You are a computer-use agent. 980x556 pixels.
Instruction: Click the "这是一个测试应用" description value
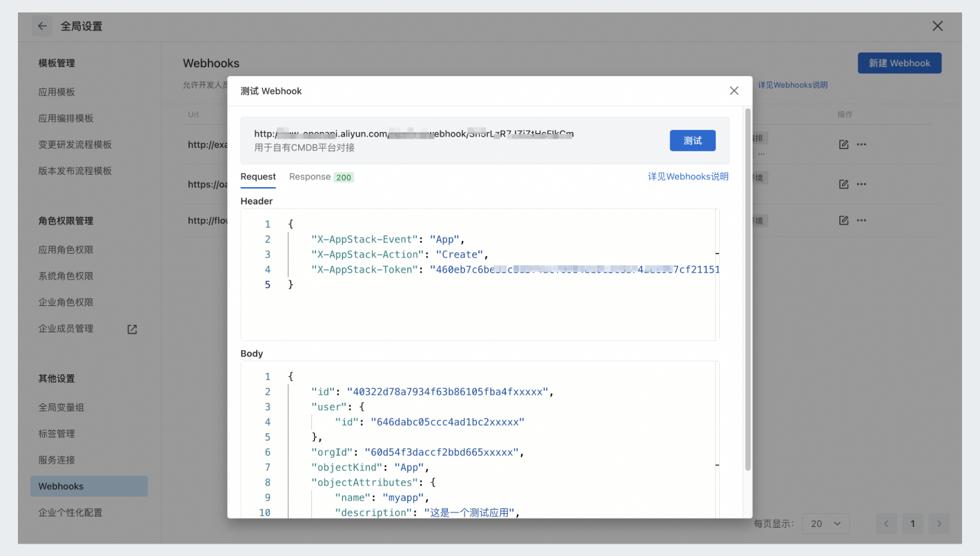[x=470, y=512]
